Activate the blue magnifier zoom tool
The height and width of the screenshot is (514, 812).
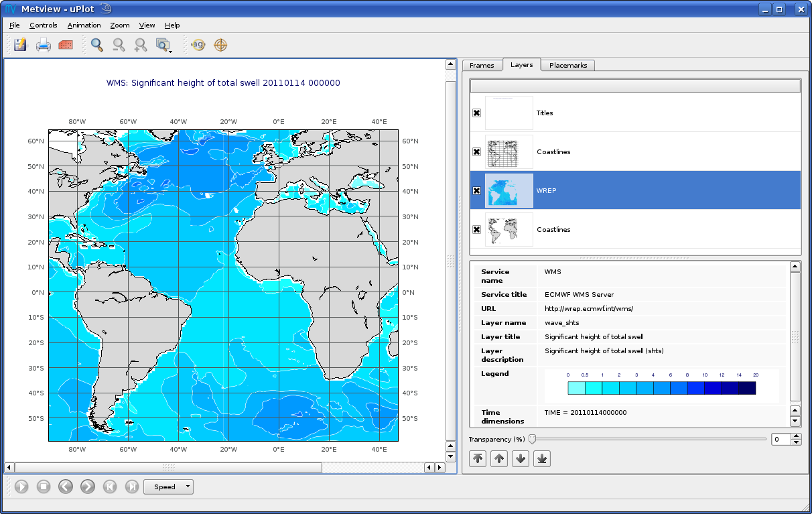point(97,45)
